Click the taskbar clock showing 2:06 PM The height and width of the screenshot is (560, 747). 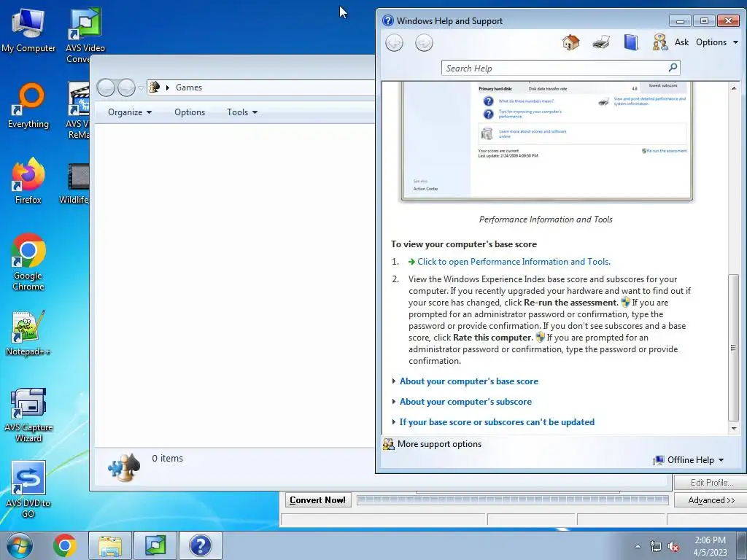[x=710, y=546]
